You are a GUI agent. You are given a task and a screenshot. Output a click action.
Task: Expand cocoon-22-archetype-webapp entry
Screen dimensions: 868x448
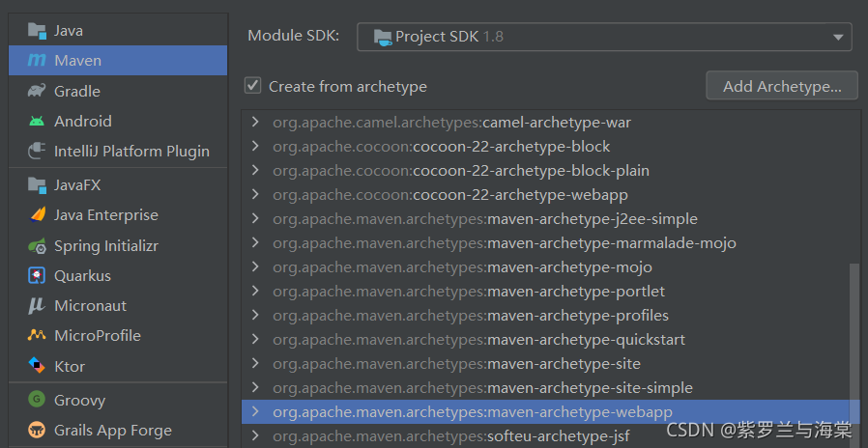click(255, 194)
